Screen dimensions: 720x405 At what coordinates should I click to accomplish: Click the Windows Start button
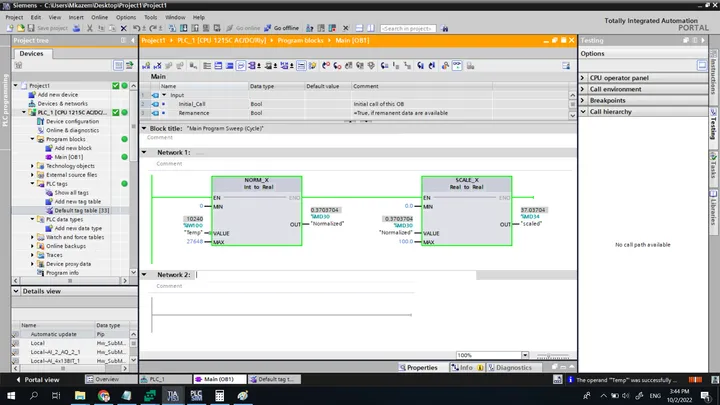point(11,395)
